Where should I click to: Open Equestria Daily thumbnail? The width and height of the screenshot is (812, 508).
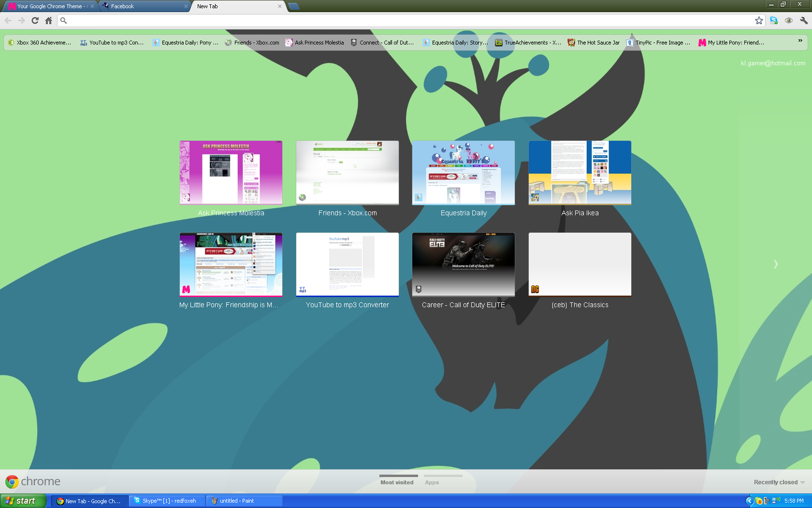tap(464, 173)
